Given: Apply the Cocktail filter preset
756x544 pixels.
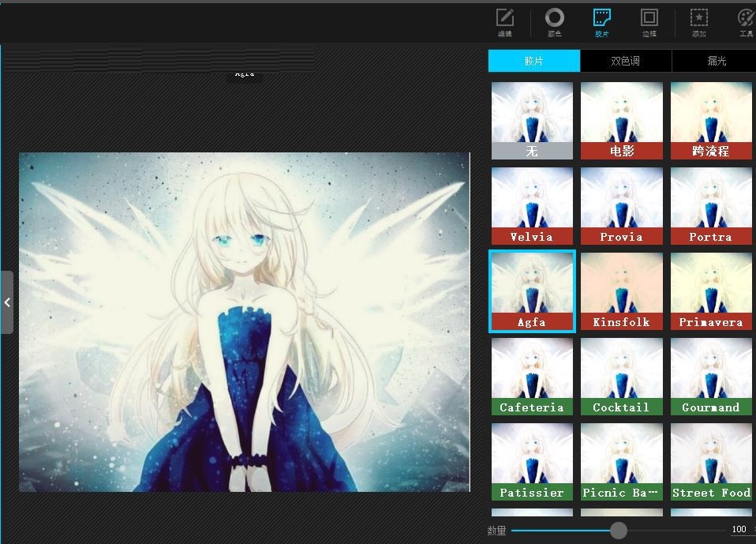Looking at the screenshot, I should coord(622,377).
